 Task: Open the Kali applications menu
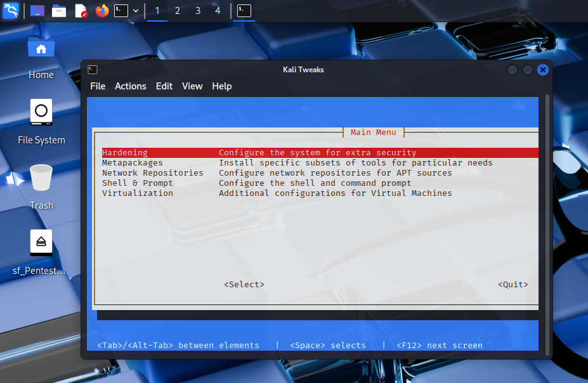11,11
